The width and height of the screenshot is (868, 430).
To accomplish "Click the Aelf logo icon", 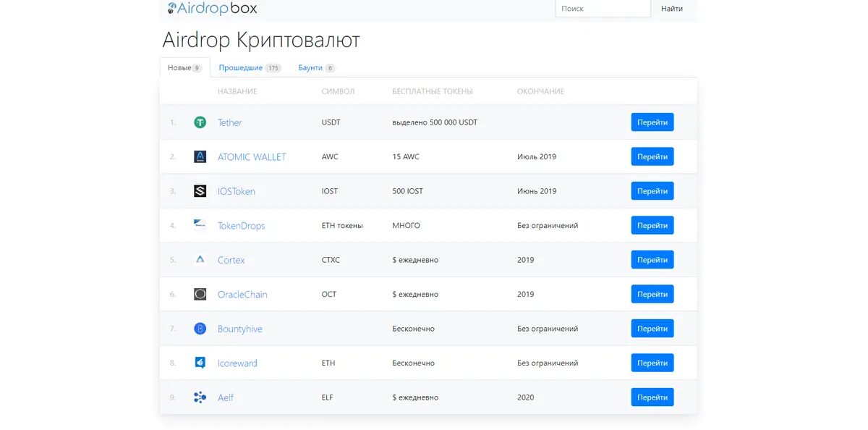I will (200, 397).
